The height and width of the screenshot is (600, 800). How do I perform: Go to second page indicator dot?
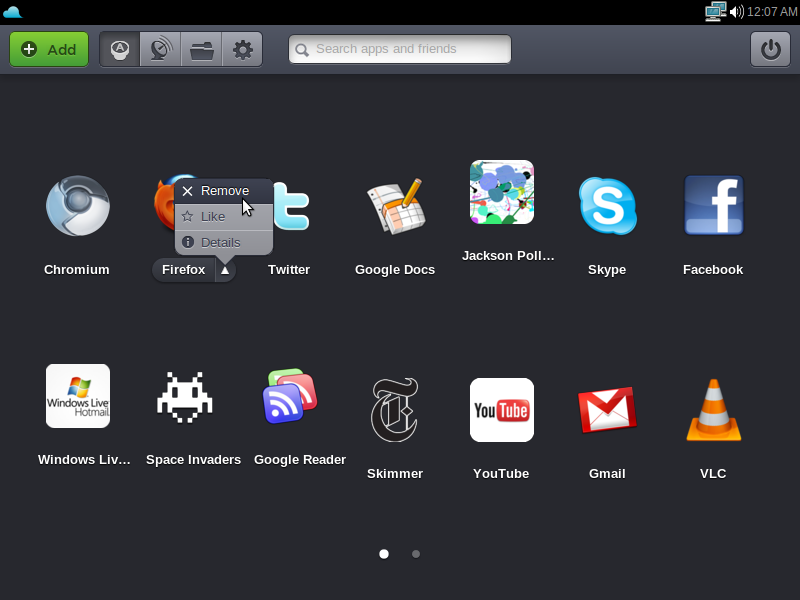pos(416,553)
